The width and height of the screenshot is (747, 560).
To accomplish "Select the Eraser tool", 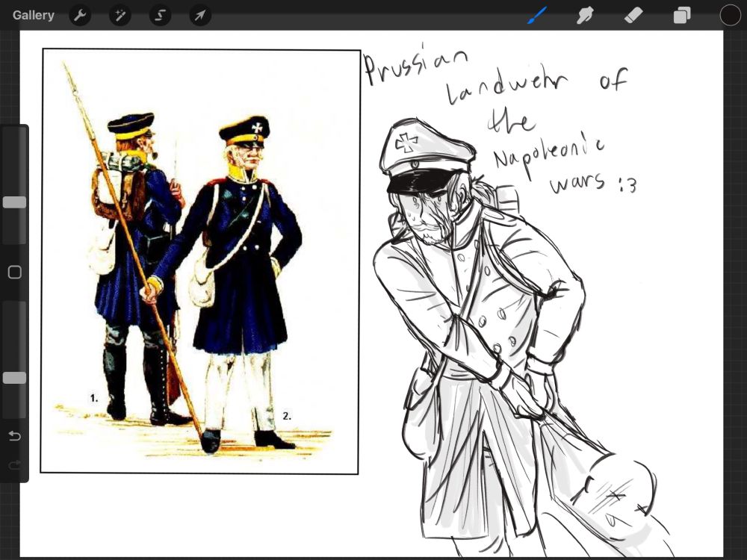I will [633, 16].
